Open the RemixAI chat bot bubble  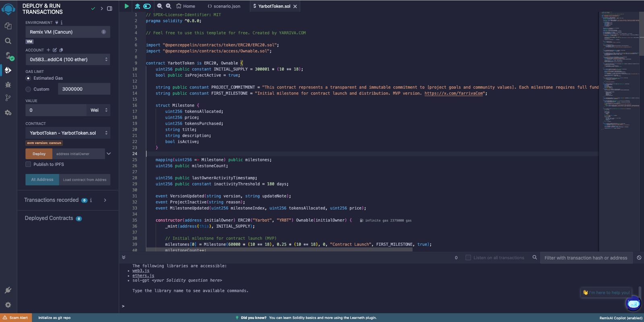(633, 303)
